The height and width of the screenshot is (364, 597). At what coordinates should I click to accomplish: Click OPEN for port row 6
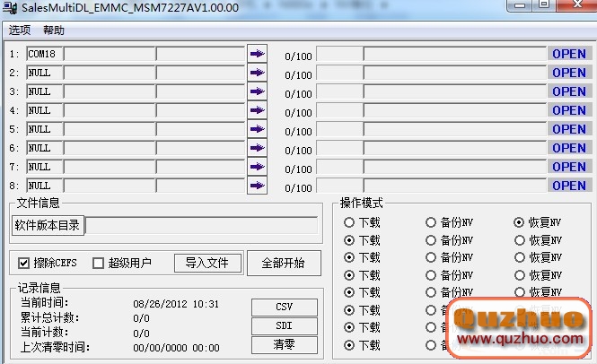pyautogui.click(x=569, y=148)
